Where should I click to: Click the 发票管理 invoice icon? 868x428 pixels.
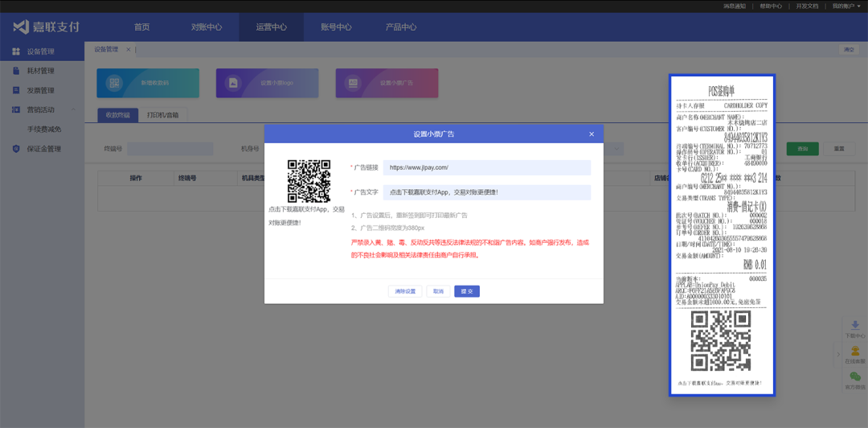(x=16, y=90)
